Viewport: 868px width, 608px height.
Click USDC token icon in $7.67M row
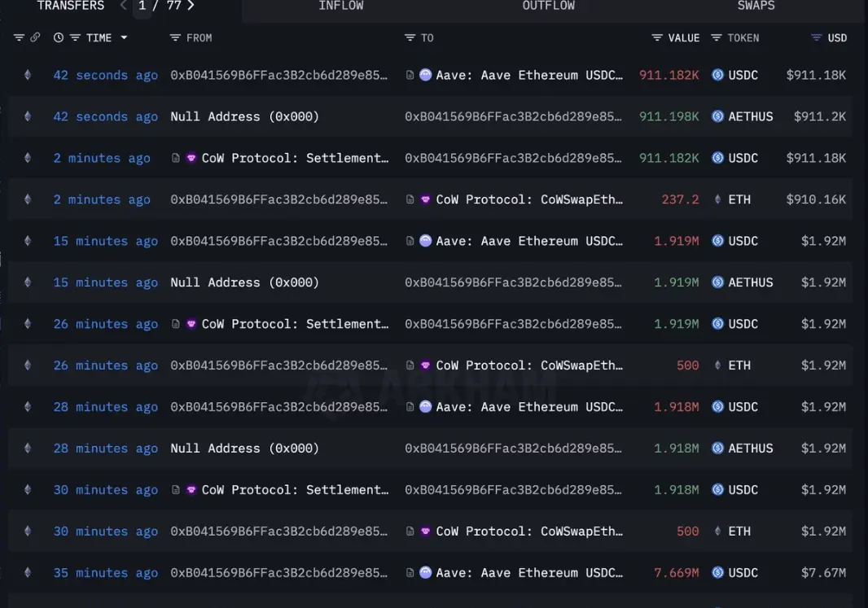(x=717, y=572)
